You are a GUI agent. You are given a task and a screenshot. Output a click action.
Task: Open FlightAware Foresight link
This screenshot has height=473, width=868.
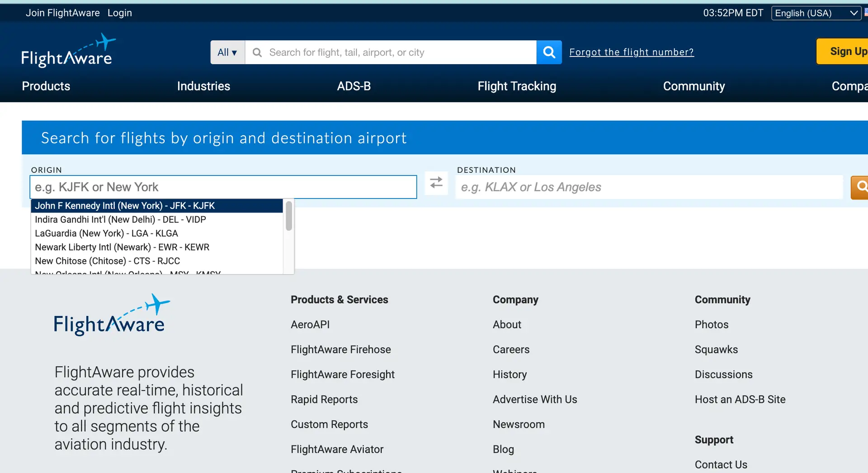click(x=343, y=374)
